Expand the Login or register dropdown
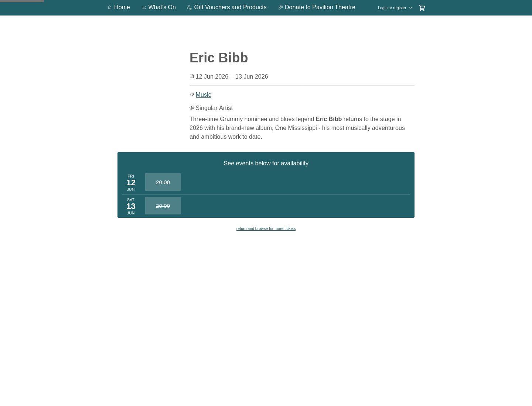532x406 pixels. (x=395, y=8)
